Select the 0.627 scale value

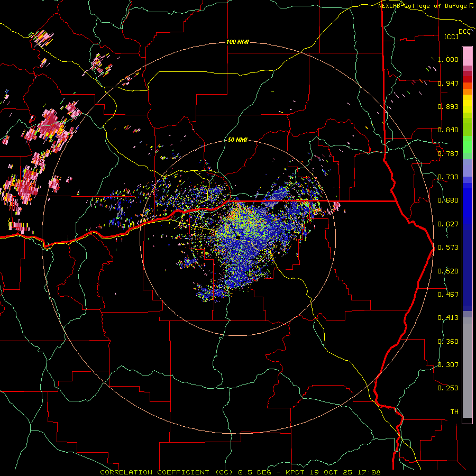click(x=448, y=224)
